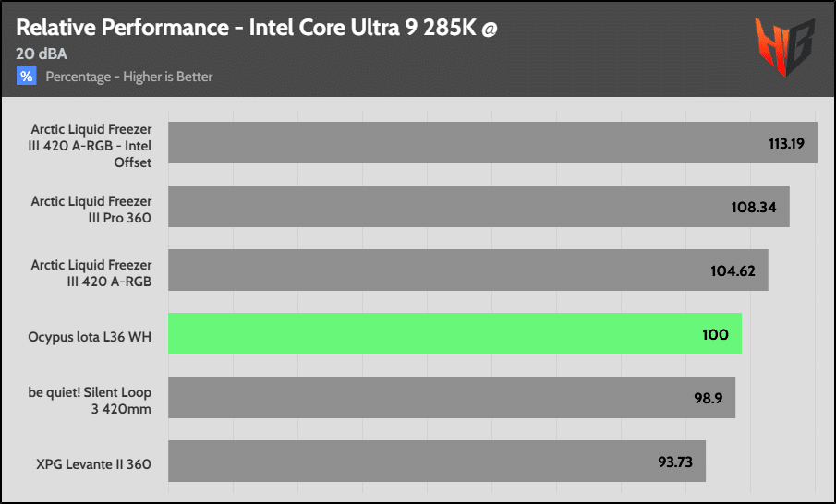Click the 104.62 value label
836x504 pixels.
click(733, 270)
